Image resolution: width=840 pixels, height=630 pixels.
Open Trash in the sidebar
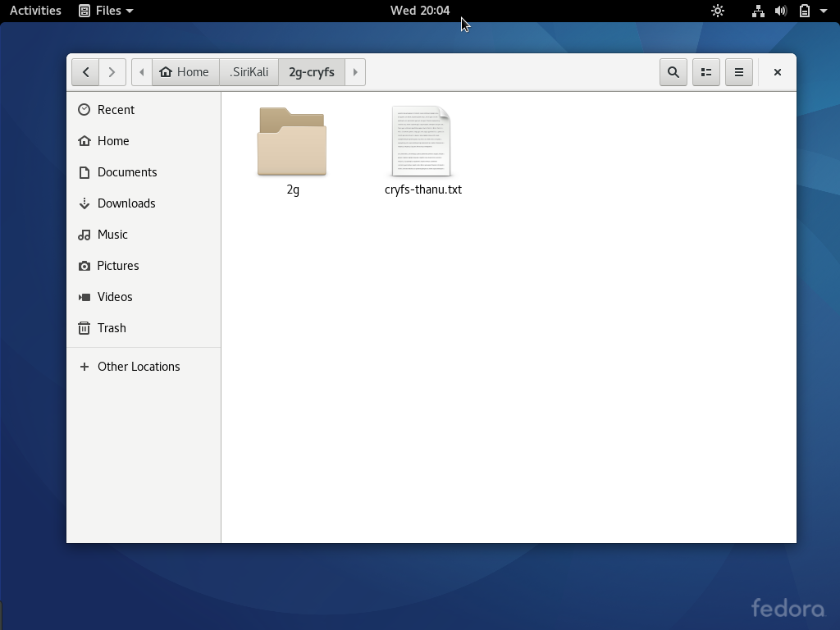(144, 328)
